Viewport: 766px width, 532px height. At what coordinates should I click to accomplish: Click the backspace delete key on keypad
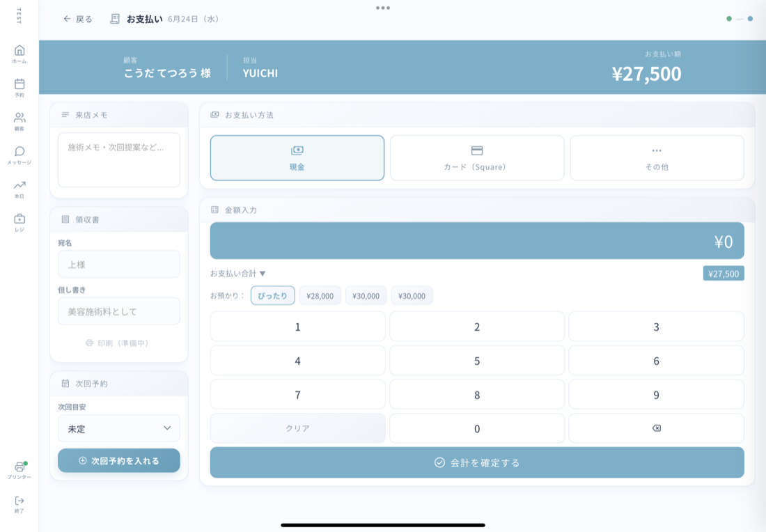[656, 428]
